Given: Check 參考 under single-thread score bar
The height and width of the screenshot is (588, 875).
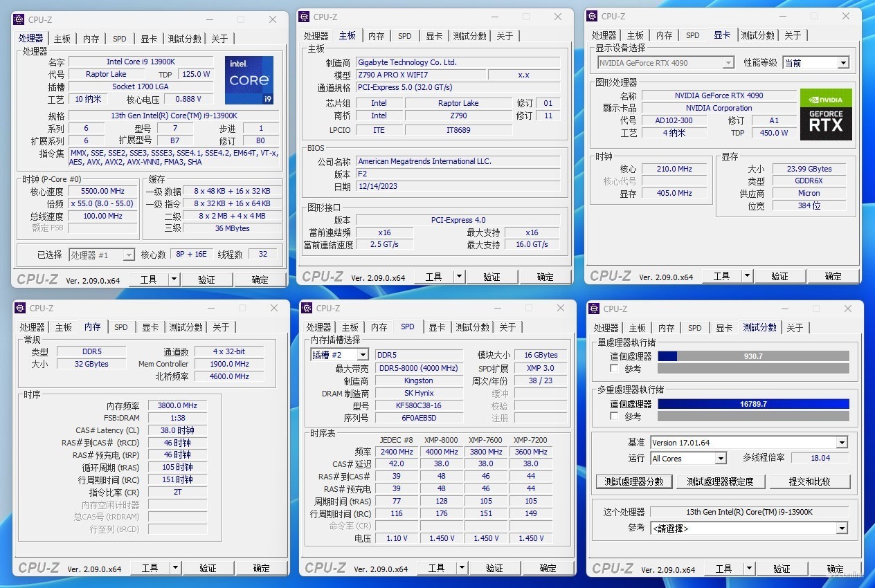Looking at the screenshot, I should [614, 369].
